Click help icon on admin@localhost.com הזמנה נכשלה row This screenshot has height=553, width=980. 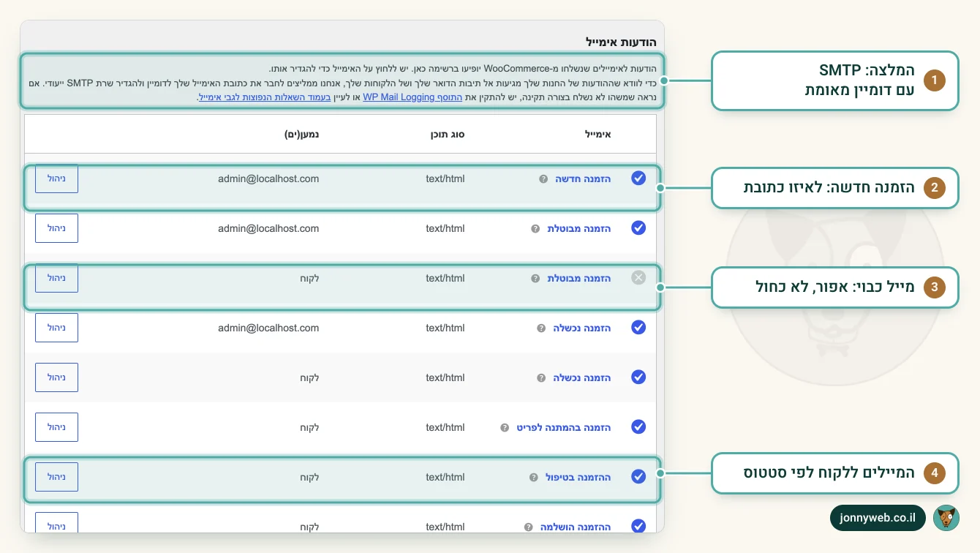coord(541,328)
